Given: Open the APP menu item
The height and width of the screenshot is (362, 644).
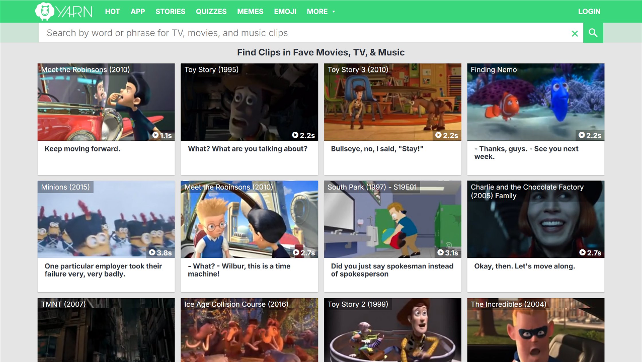Looking at the screenshot, I should click(138, 11).
